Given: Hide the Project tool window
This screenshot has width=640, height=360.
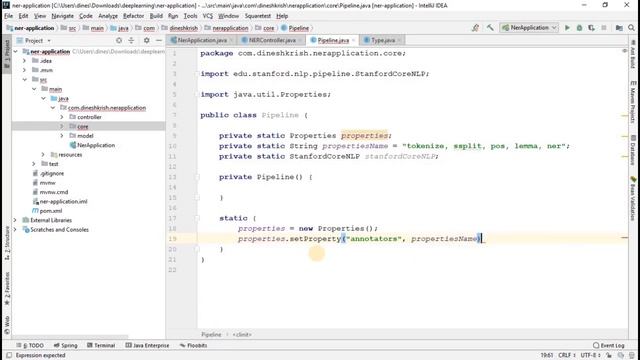Looking at the screenshot, I should 159,40.
